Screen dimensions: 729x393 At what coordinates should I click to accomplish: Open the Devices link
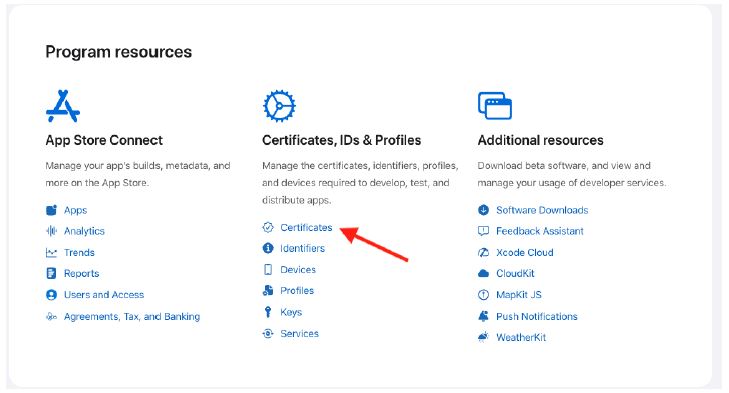pos(298,270)
